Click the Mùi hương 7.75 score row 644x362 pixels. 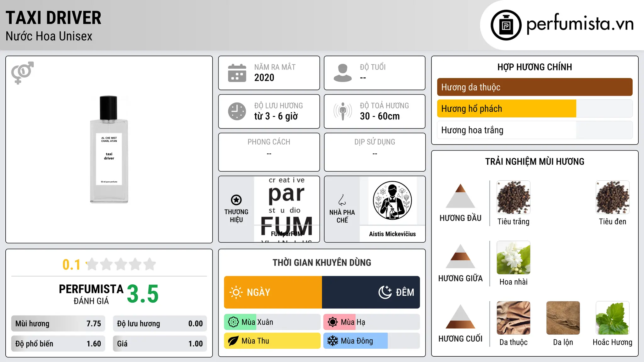(58, 324)
